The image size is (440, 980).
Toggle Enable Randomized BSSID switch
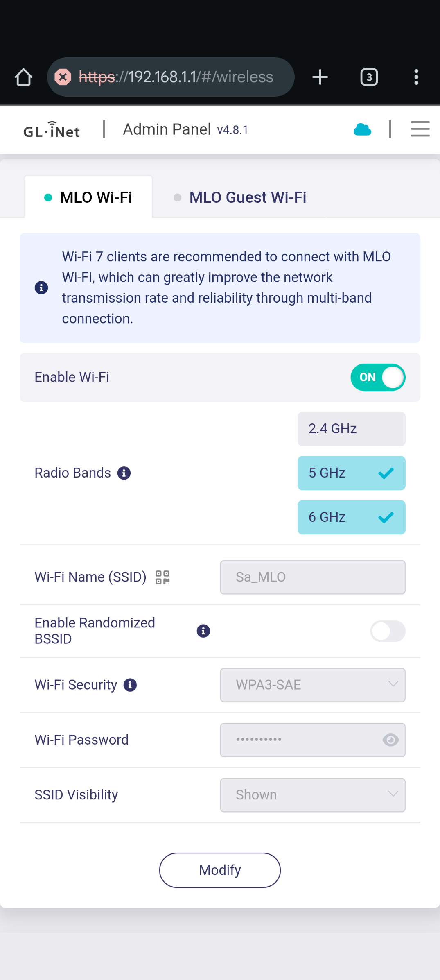tap(387, 631)
